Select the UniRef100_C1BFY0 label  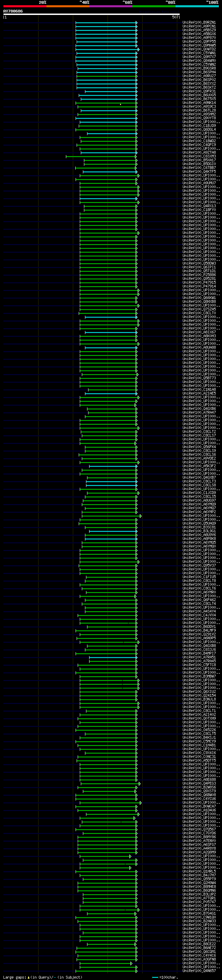[199, 210]
